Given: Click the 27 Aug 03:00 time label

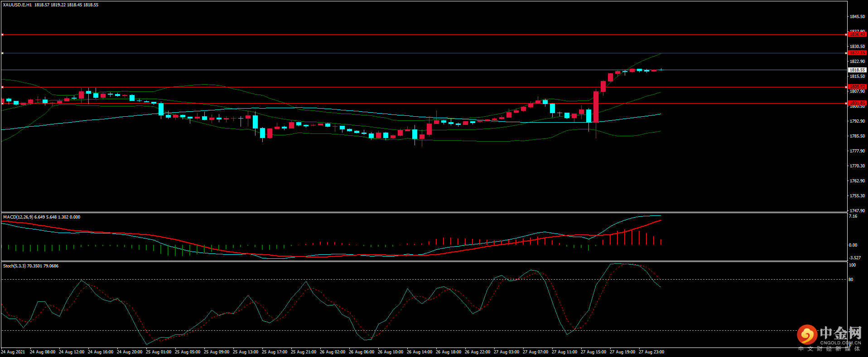Looking at the screenshot, I should [x=506, y=352].
